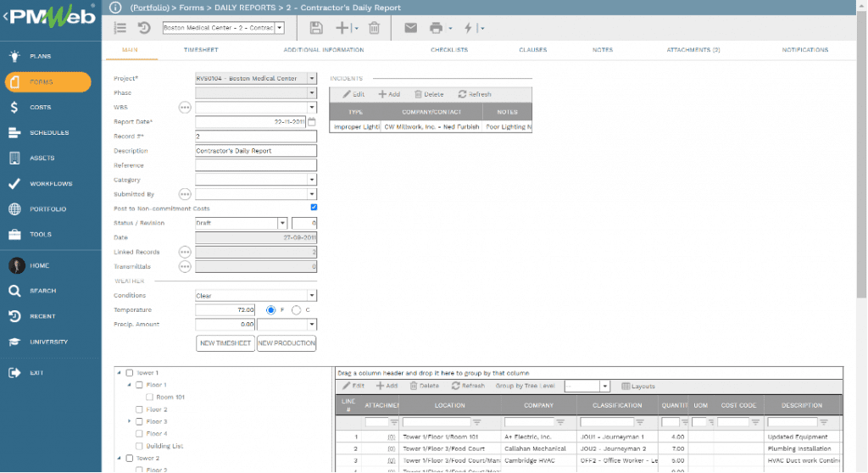The width and height of the screenshot is (868, 473).
Task: Open the Schedules icon in sidebar
Action: (x=14, y=132)
